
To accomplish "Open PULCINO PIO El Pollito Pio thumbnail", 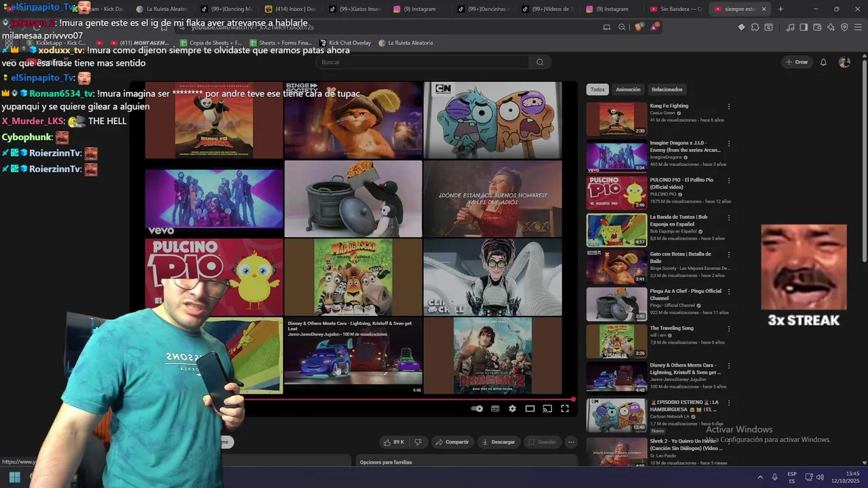I will 616,192.
